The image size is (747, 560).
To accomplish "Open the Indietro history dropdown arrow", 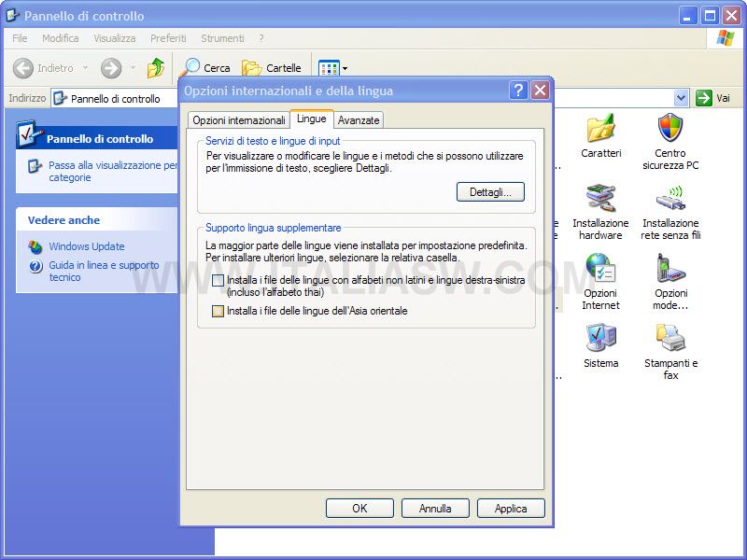I will (85, 68).
